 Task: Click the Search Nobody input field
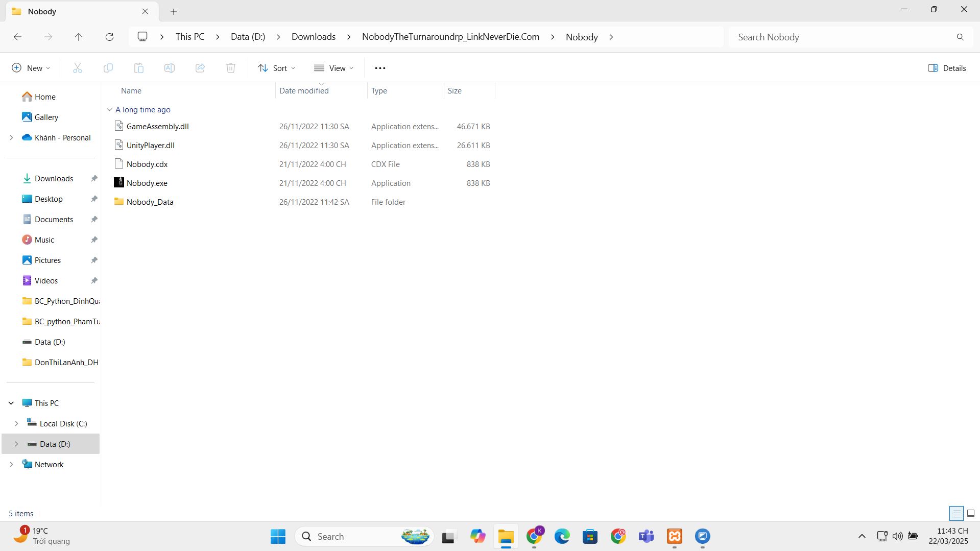(x=843, y=37)
